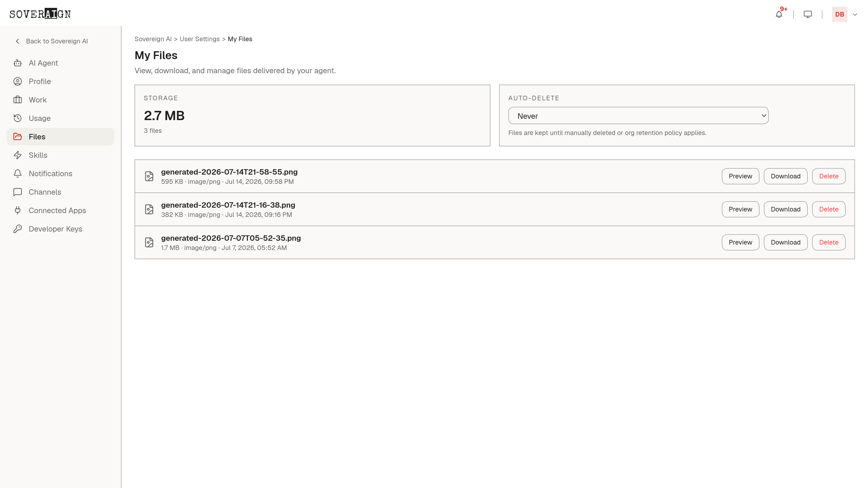Click '1.7 MB · image/png' file details
The image size is (868, 488).
[x=189, y=248]
